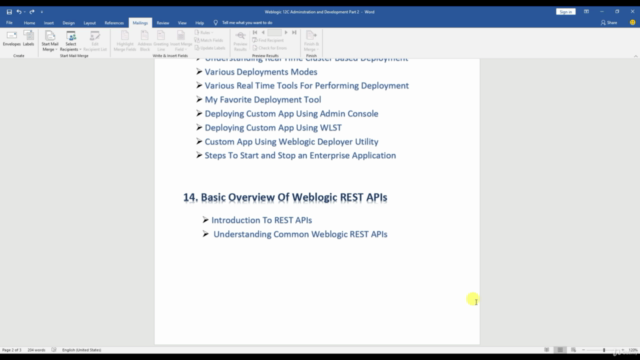Select Print Layout view icon
Screen dimensions: 640x360
560,350
